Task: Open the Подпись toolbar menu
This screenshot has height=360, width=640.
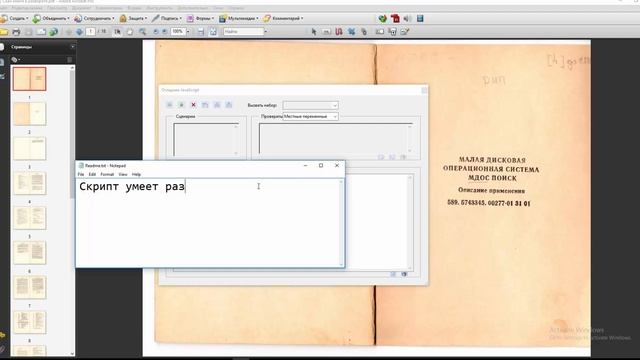Action: (x=167, y=18)
